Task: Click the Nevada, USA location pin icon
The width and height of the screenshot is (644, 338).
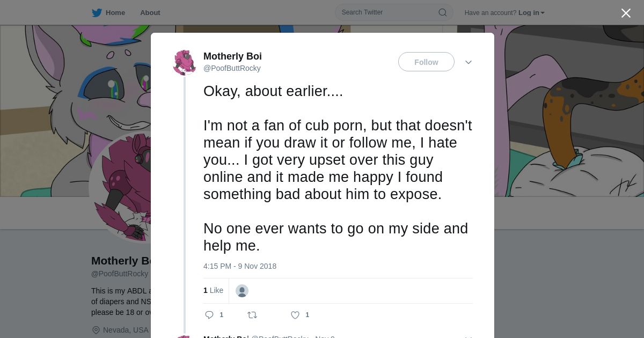Action: click(x=96, y=330)
